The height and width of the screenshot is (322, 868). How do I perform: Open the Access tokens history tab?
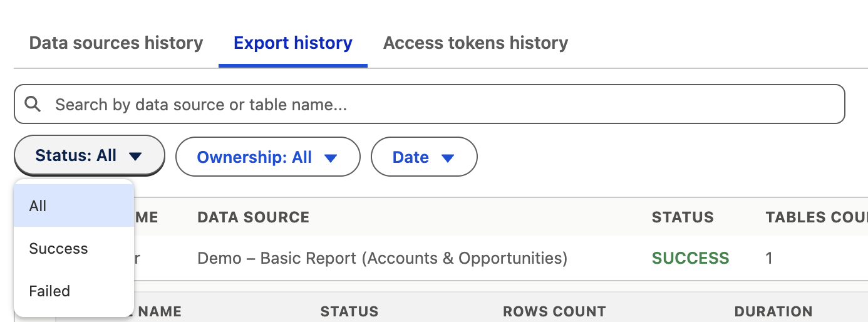click(475, 43)
